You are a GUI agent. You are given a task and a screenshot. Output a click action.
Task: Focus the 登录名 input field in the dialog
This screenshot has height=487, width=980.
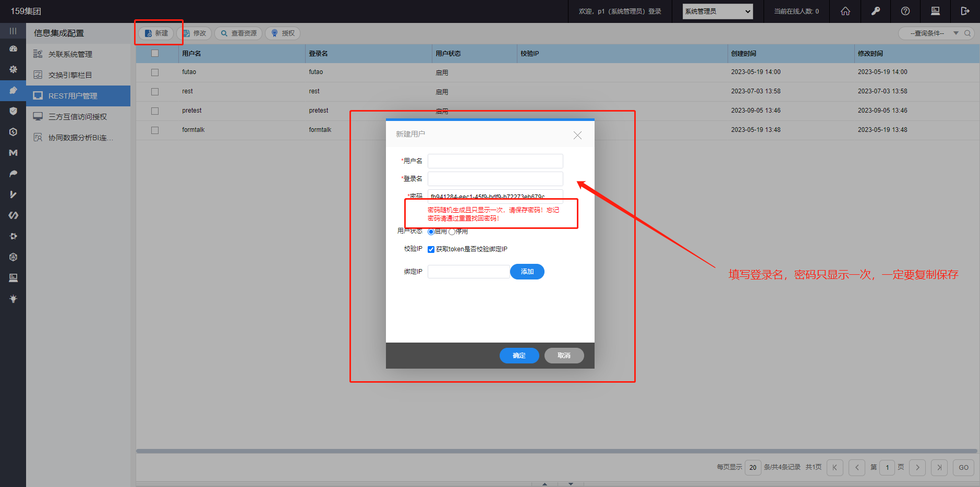click(495, 179)
